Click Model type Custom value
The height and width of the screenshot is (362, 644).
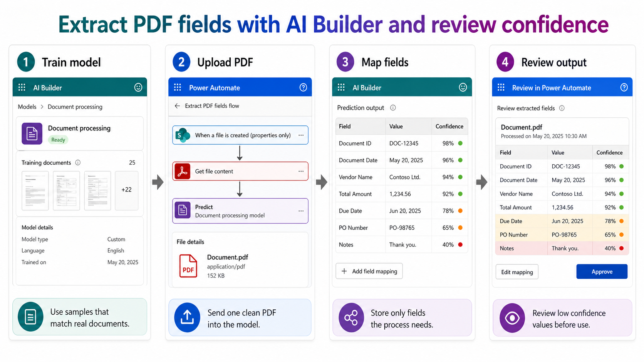coord(116,239)
